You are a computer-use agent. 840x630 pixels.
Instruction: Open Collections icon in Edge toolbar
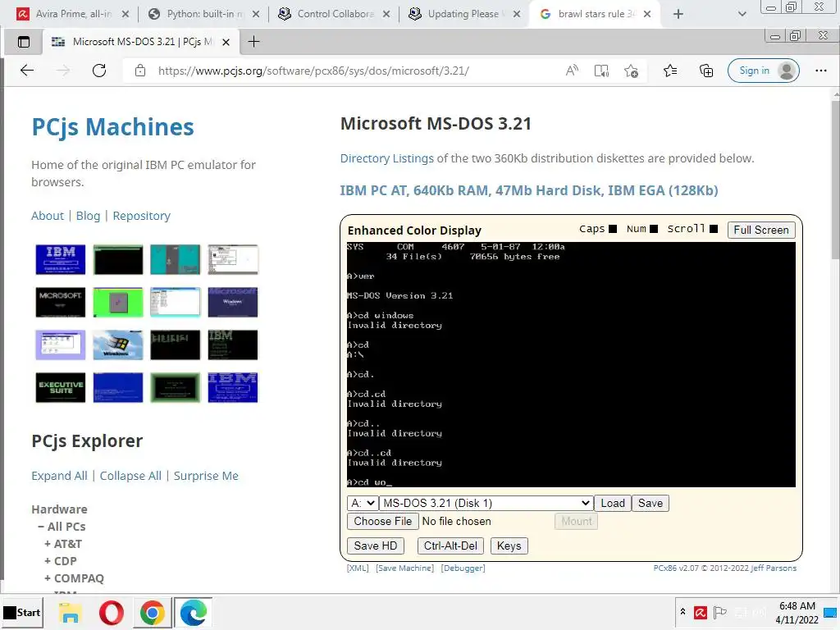tap(706, 71)
